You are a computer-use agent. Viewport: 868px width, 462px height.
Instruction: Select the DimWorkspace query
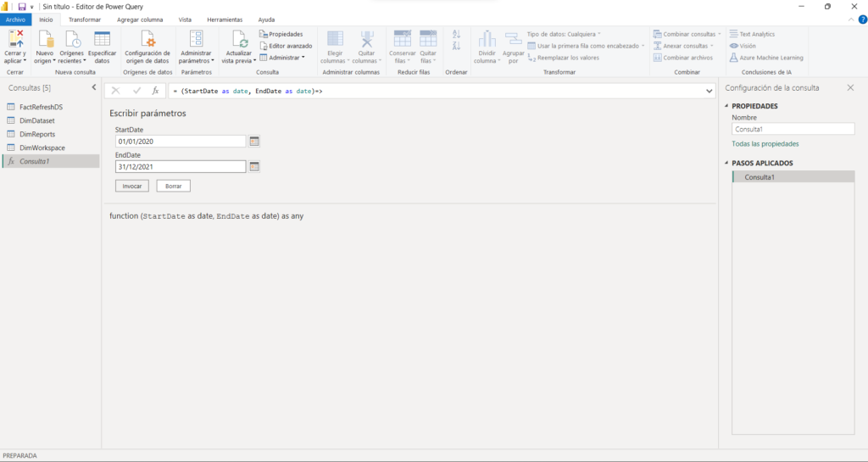42,148
